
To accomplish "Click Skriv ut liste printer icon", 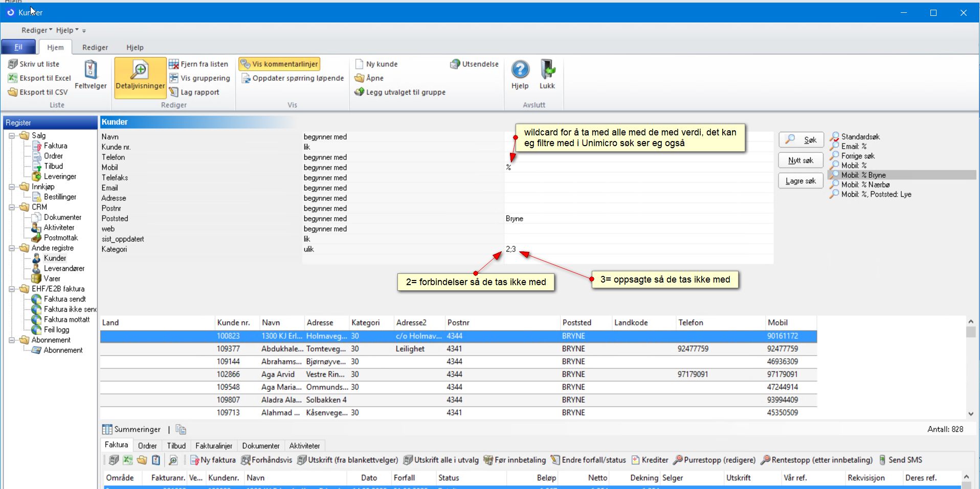I will tap(13, 64).
